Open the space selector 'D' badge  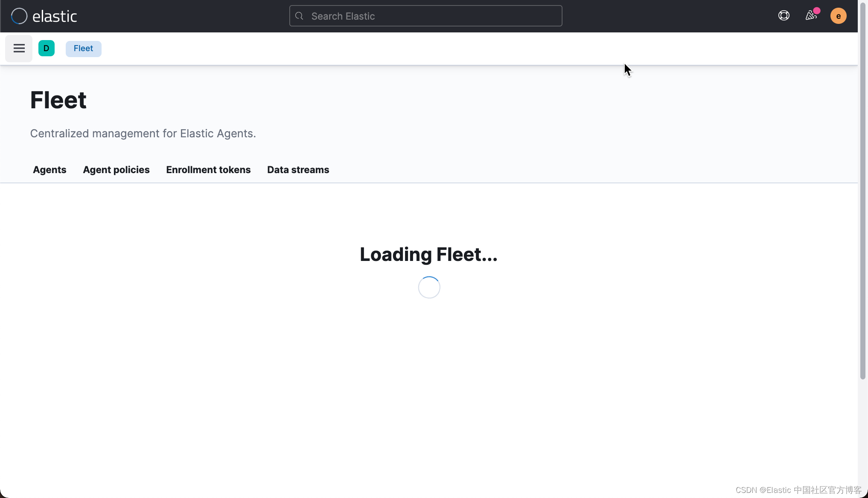coord(47,49)
